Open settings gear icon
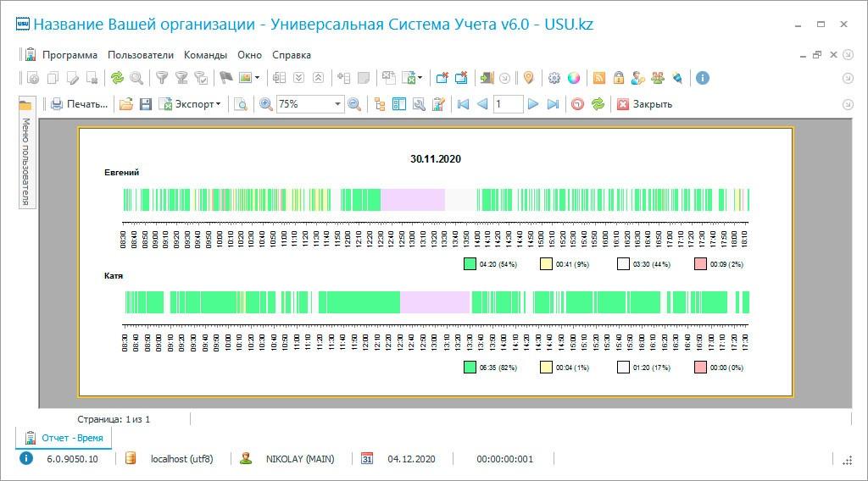The width and height of the screenshot is (868, 481). [554, 78]
